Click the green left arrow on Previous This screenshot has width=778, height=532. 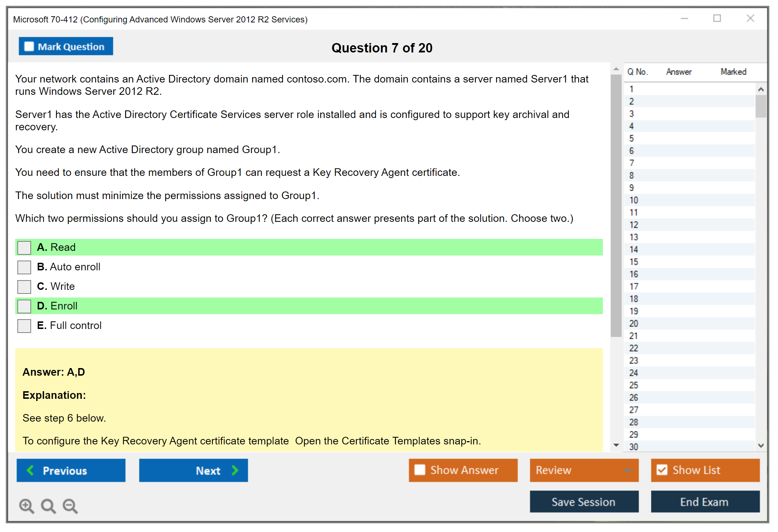(x=30, y=470)
